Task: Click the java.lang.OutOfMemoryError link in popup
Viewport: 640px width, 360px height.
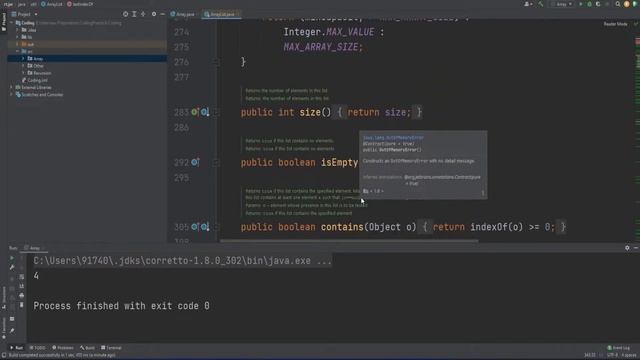Action: pos(393,138)
